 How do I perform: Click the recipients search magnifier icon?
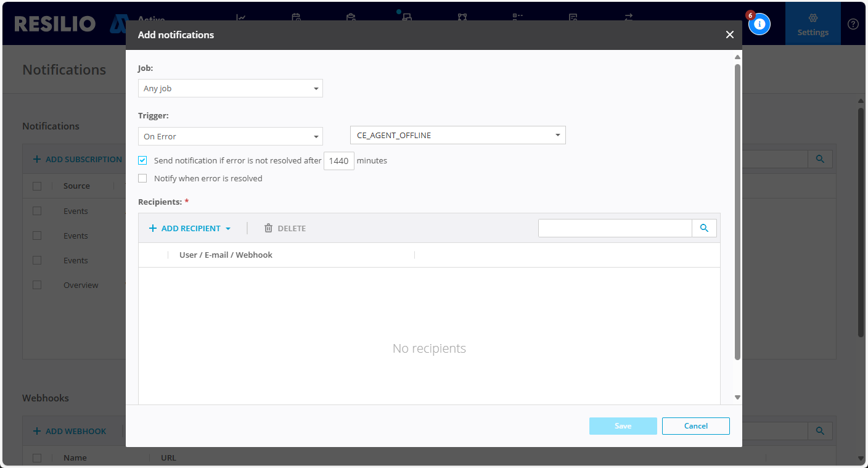pos(704,228)
